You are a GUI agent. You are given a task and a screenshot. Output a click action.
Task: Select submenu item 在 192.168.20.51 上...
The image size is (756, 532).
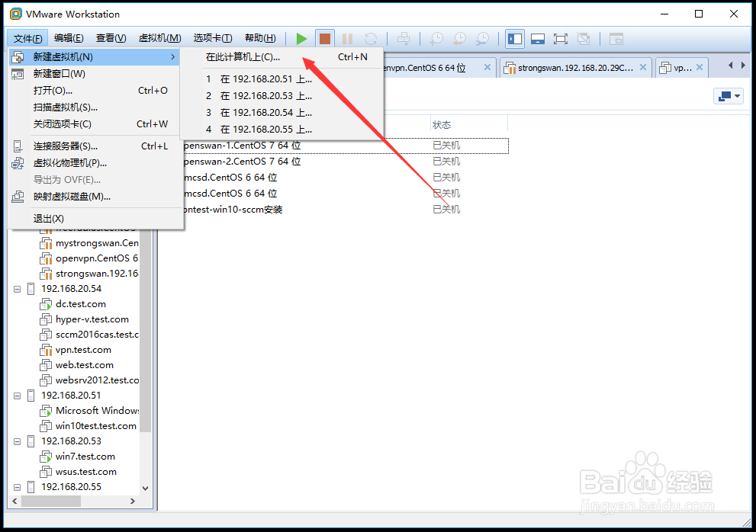[x=281, y=79]
